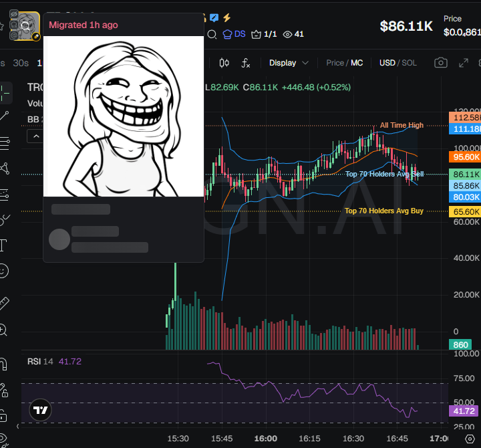The image size is (481, 448).
Task: Select the brush drawing tool
Action: click(4, 220)
